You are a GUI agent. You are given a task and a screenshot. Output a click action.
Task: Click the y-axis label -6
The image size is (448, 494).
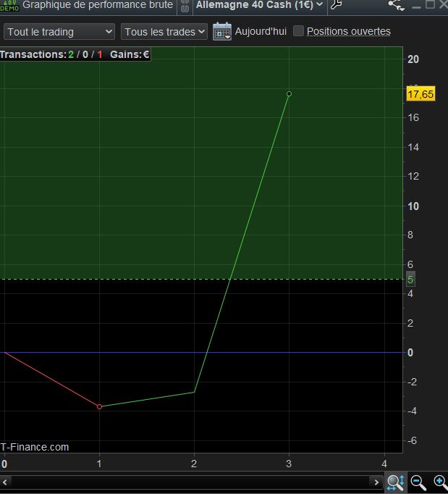pos(412,440)
